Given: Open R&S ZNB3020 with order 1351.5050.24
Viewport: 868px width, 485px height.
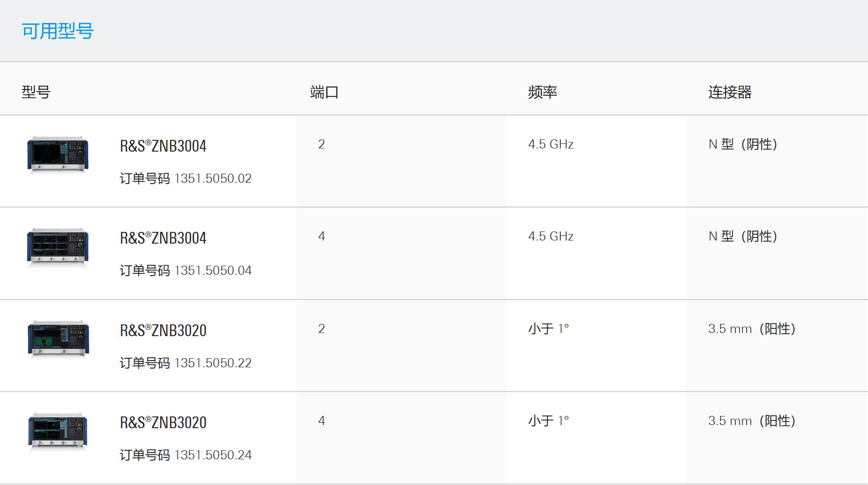Looking at the screenshot, I should [x=163, y=423].
